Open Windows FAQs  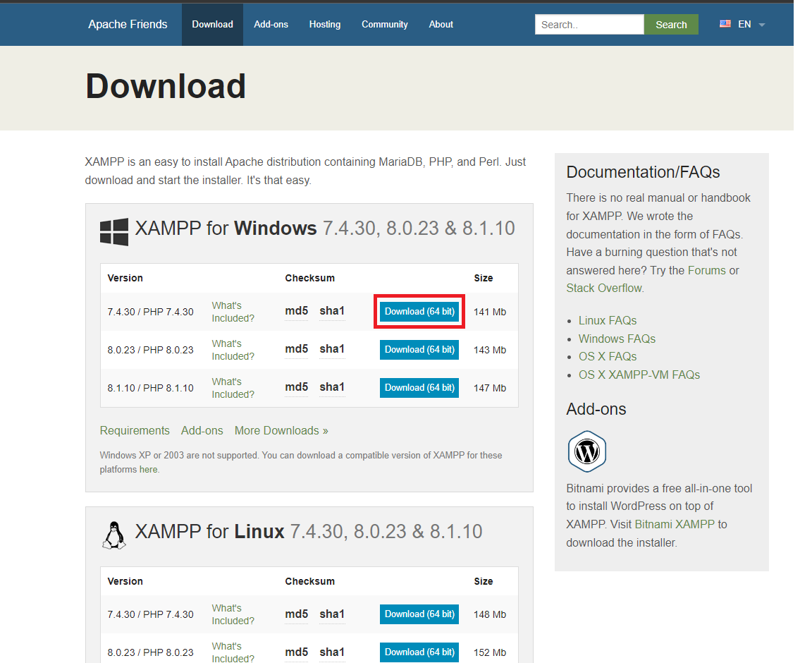tap(617, 339)
